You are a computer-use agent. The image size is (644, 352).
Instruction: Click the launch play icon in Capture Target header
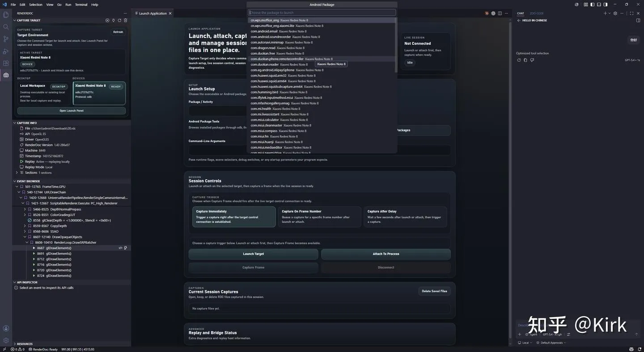click(x=107, y=20)
